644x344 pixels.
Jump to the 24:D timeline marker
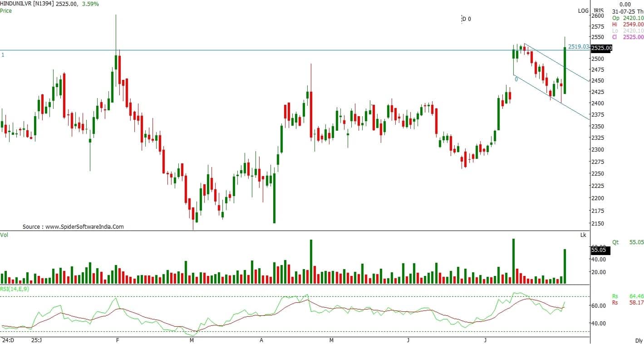(8, 339)
